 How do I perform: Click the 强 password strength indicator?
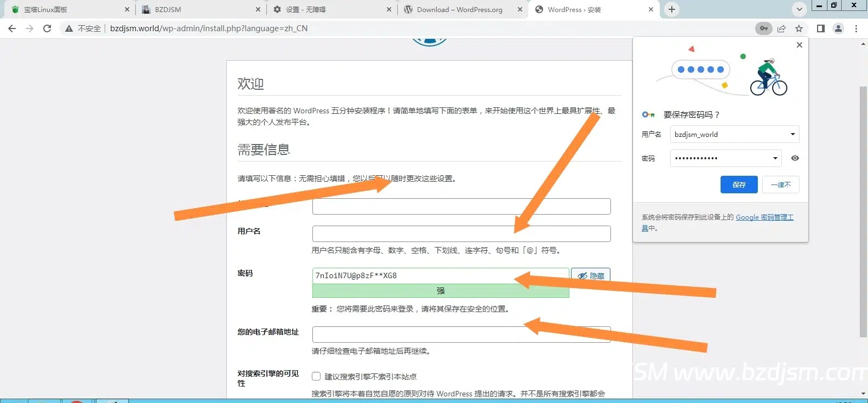pos(441,291)
